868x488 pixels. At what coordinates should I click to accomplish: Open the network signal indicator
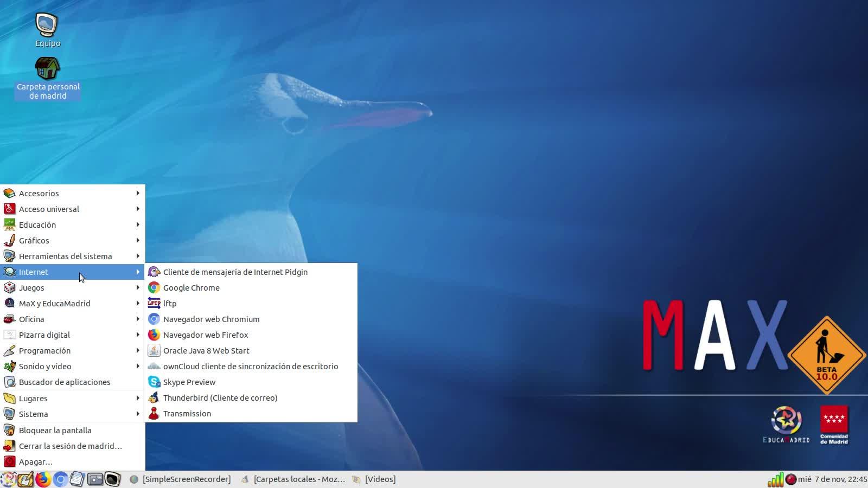[775, 479]
